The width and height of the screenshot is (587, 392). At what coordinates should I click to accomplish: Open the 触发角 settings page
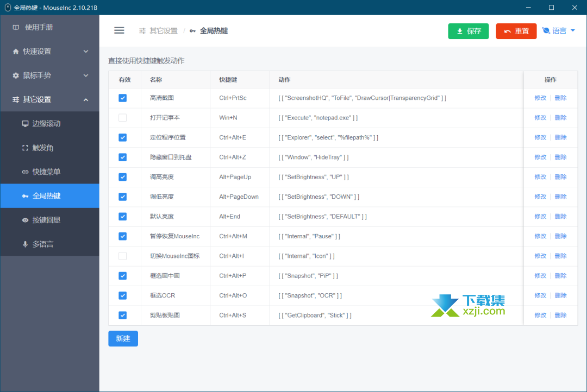(x=50, y=148)
